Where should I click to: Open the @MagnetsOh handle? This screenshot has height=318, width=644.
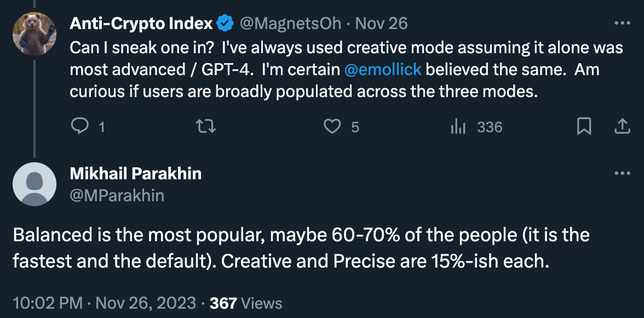pos(290,24)
